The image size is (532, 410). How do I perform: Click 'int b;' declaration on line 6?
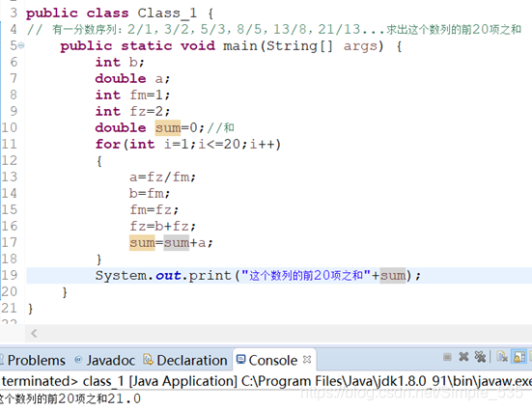120,62
